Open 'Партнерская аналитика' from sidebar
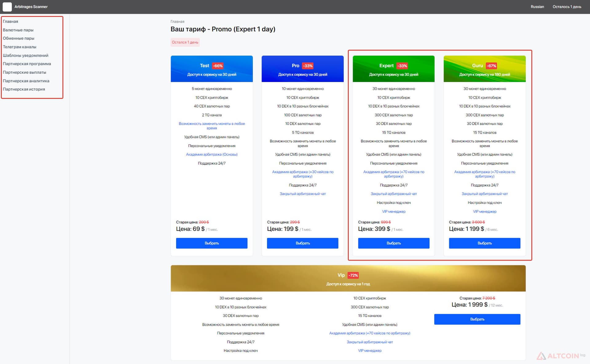Screen dimensions: 590x364 [26, 81]
